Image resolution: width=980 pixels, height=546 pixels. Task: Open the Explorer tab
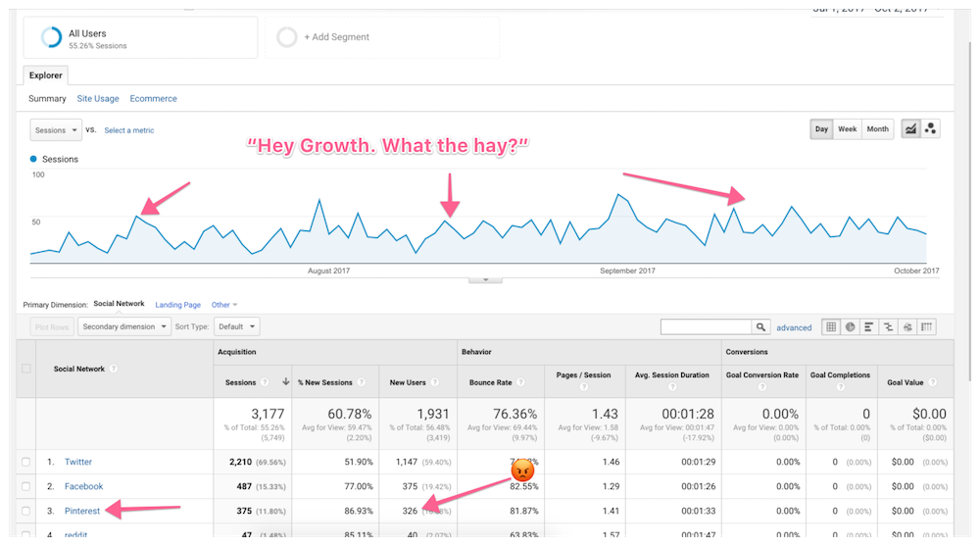pyautogui.click(x=46, y=75)
